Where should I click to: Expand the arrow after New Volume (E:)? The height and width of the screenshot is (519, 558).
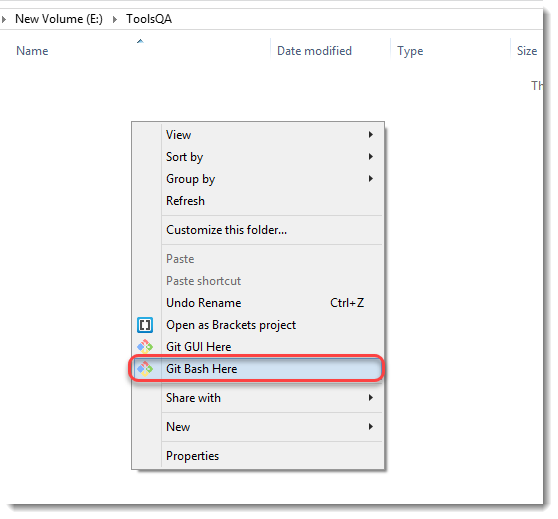click(115, 19)
